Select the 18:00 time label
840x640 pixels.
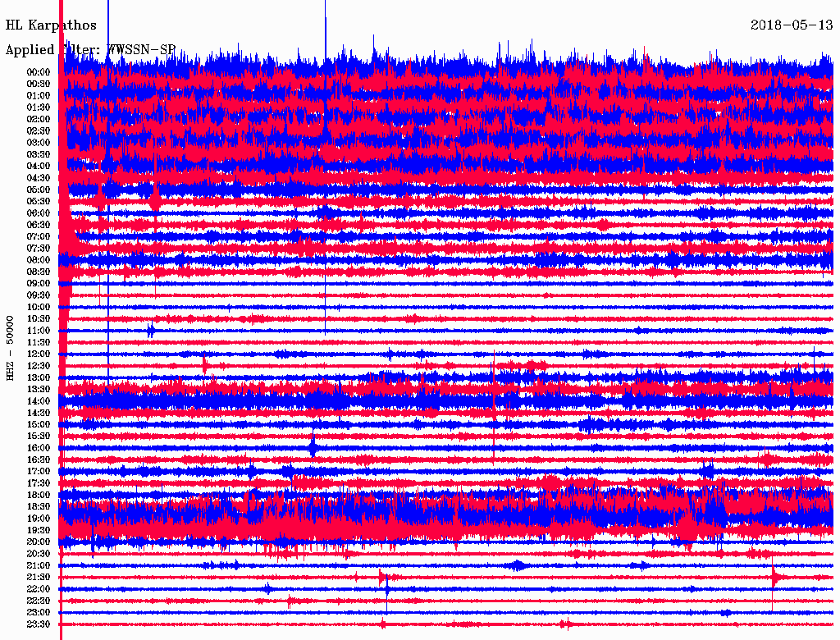click(38, 496)
